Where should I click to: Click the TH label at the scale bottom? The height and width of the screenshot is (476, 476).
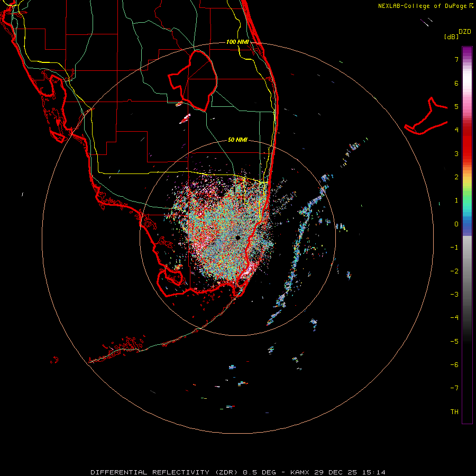(454, 411)
